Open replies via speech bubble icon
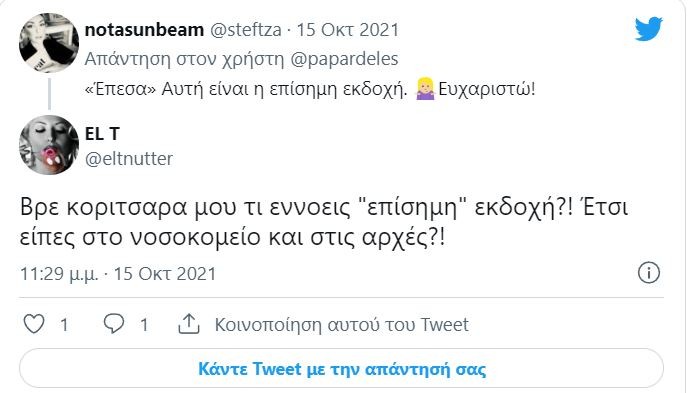This screenshot has width=696, height=393. pyautogui.click(x=114, y=324)
